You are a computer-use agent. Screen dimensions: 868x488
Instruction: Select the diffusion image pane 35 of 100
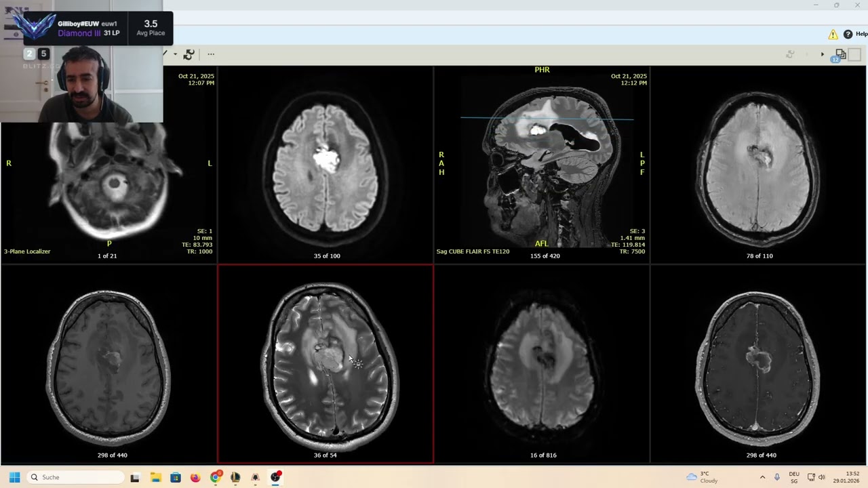click(x=325, y=164)
